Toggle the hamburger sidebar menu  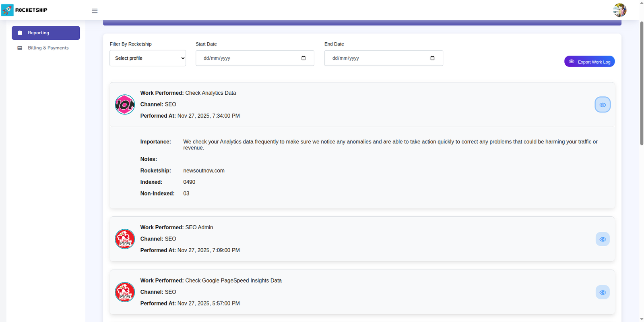95,11
